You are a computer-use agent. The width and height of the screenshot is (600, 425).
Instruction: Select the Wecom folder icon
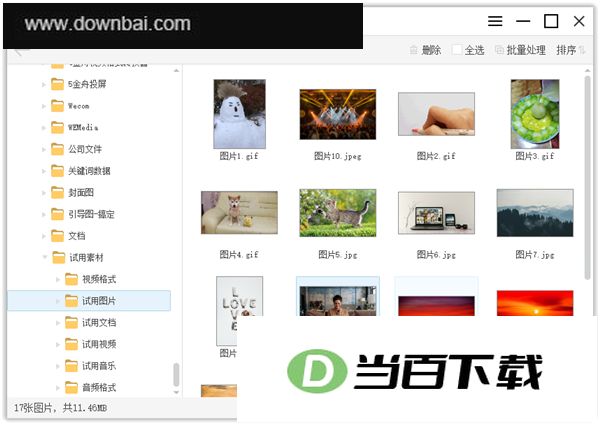click(57, 106)
